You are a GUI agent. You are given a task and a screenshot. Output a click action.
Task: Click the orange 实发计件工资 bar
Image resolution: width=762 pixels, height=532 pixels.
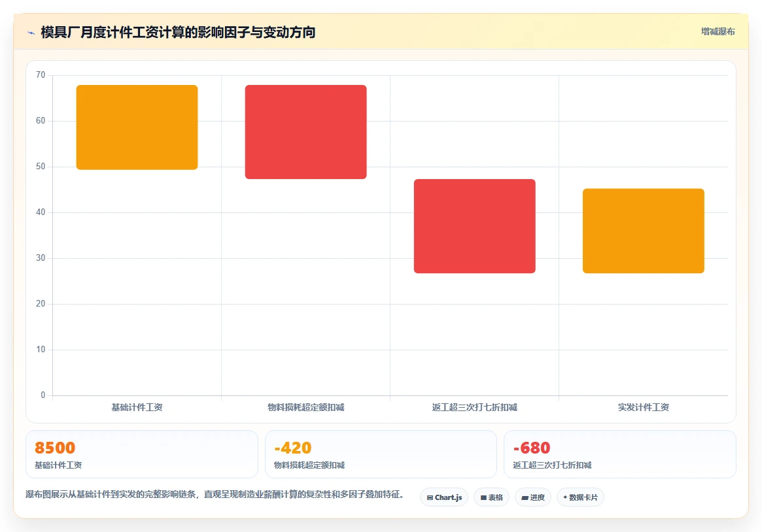pyautogui.click(x=644, y=231)
